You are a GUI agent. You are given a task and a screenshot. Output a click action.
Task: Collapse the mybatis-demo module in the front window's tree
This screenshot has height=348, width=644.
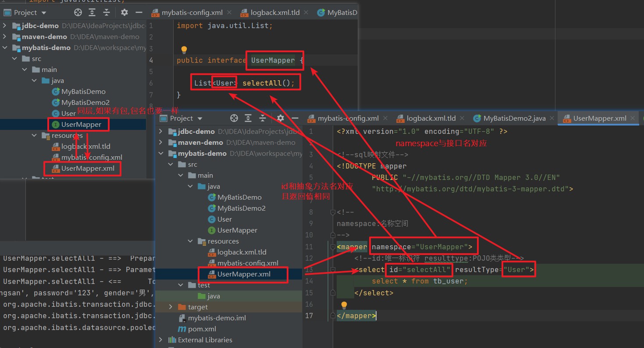pyautogui.click(x=161, y=153)
